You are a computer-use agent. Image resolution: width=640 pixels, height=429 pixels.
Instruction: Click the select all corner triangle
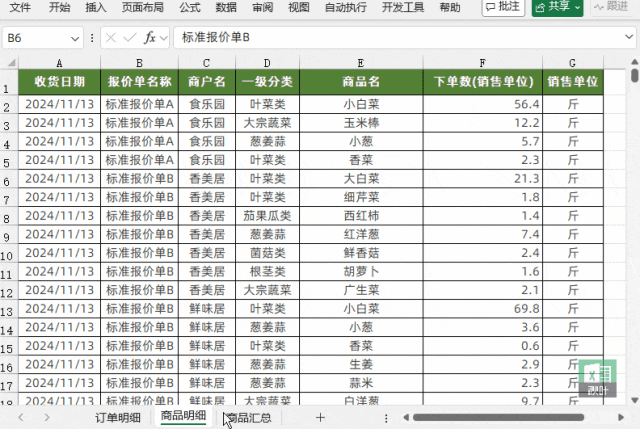click(9, 62)
